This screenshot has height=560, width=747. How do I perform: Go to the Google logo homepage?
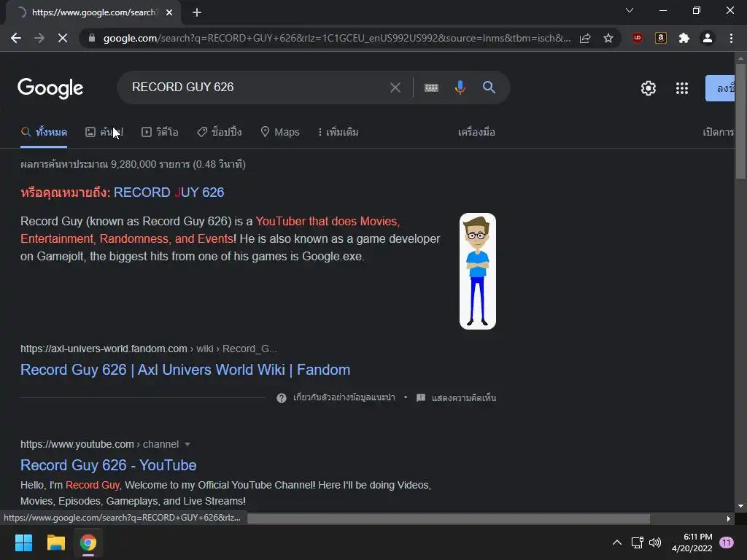click(50, 88)
